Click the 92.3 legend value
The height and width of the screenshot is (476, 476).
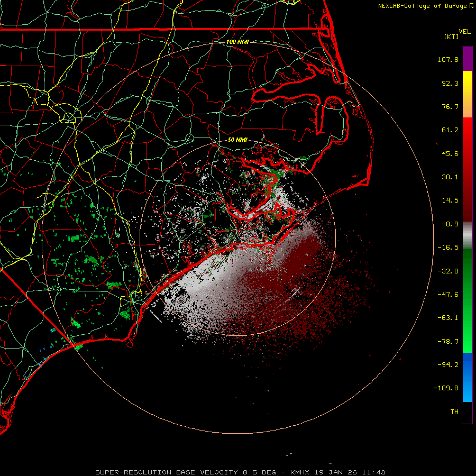[x=450, y=83]
